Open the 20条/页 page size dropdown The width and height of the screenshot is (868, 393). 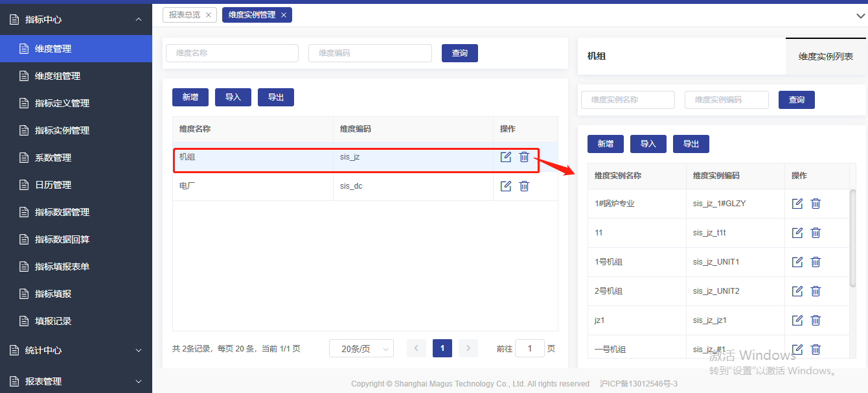(361, 348)
